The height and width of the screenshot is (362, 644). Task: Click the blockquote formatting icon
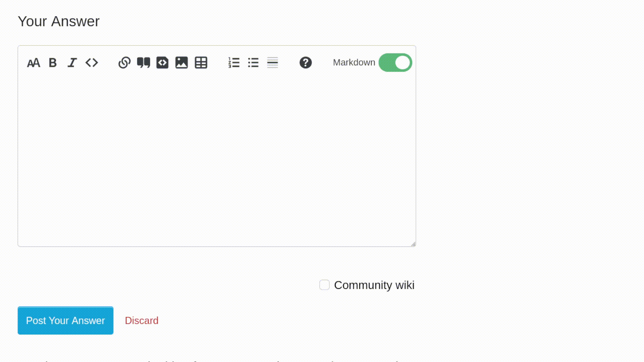click(x=143, y=62)
